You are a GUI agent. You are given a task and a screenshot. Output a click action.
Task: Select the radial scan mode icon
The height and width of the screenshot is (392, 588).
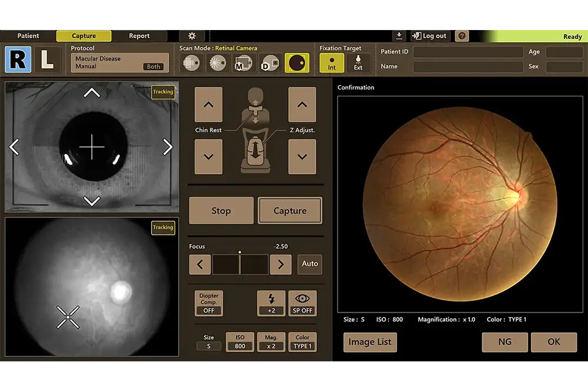point(218,63)
